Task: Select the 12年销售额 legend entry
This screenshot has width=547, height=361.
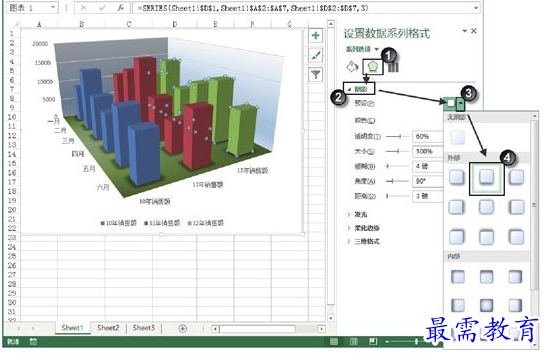Action: tap(206, 223)
